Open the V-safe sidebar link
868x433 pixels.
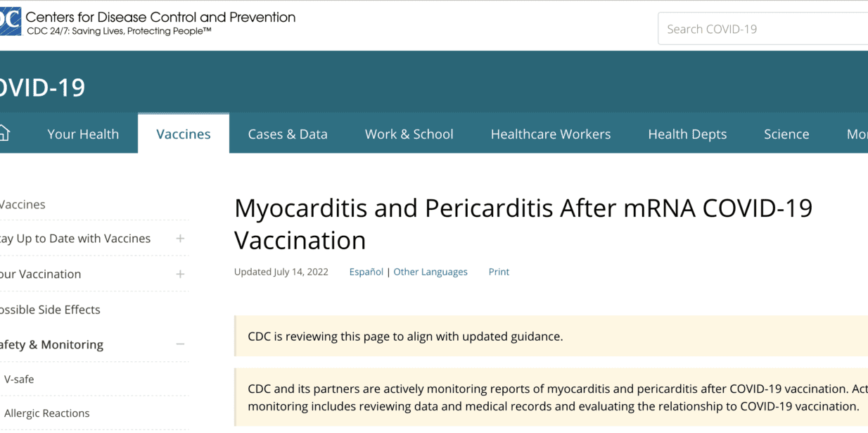click(19, 379)
